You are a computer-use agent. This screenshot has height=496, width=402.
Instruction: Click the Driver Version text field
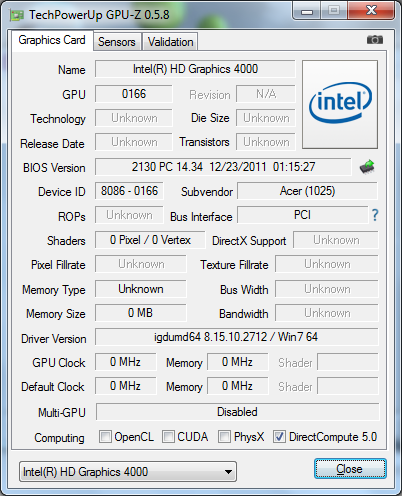pyautogui.click(x=237, y=337)
